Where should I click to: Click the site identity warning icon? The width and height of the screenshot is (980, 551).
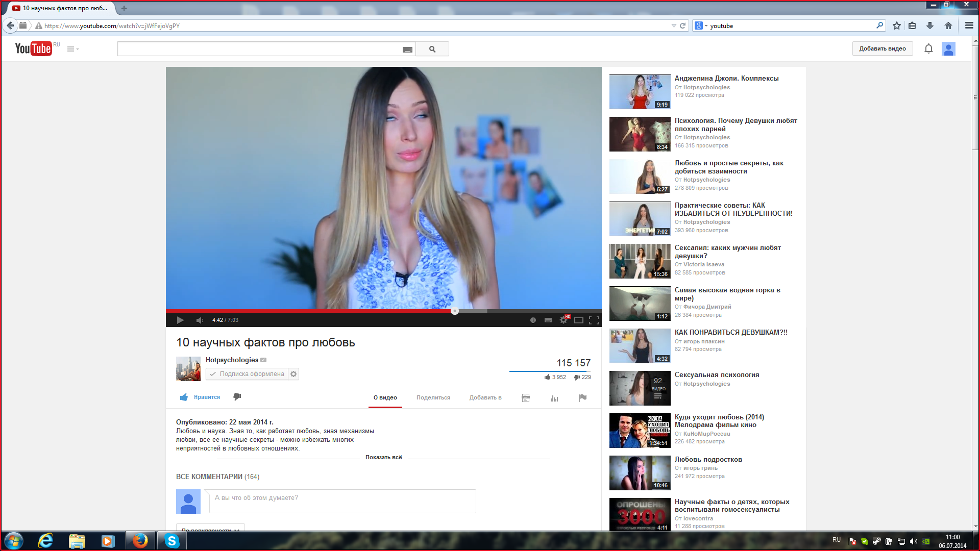click(38, 26)
